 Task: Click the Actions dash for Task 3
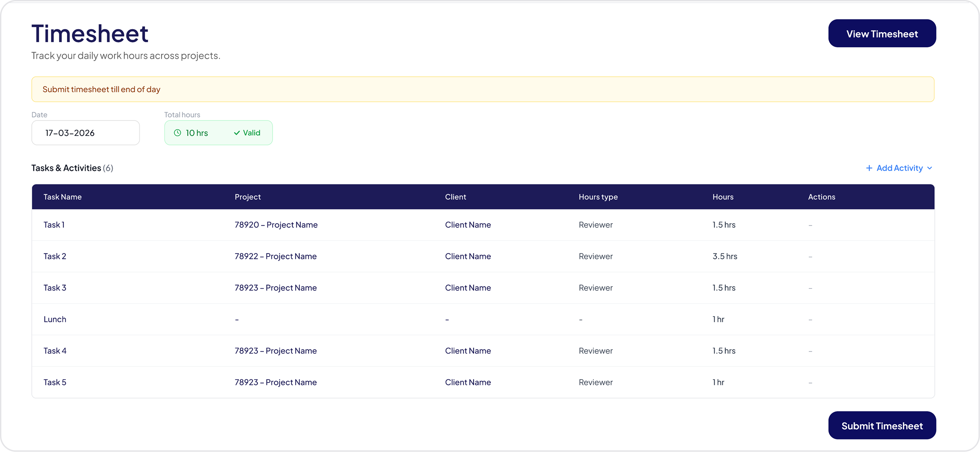[810, 288]
